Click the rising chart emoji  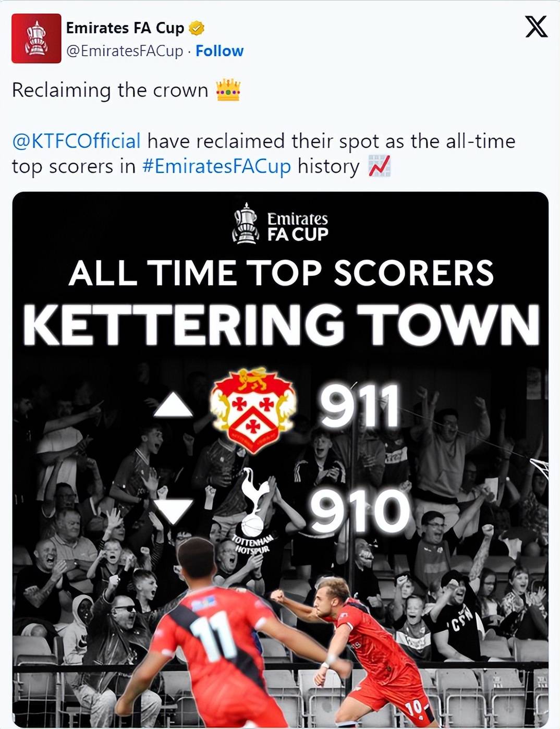click(x=379, y=166)
